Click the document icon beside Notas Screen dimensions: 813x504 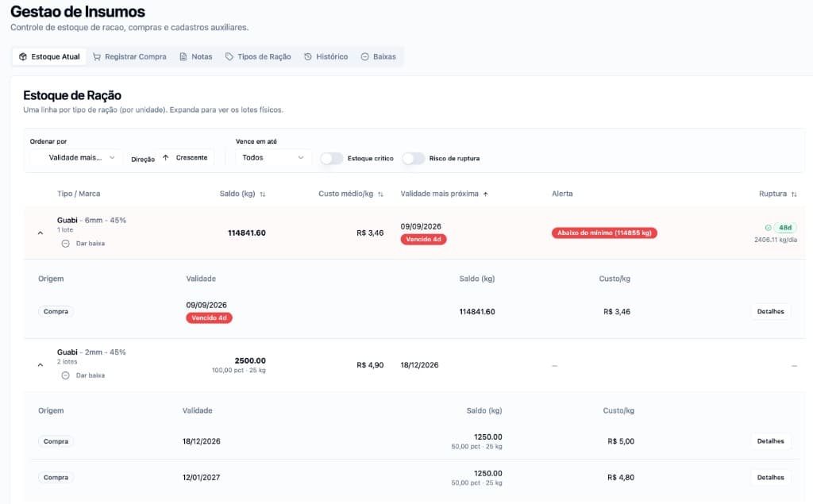pyautogui.click(x=183, y=56)
